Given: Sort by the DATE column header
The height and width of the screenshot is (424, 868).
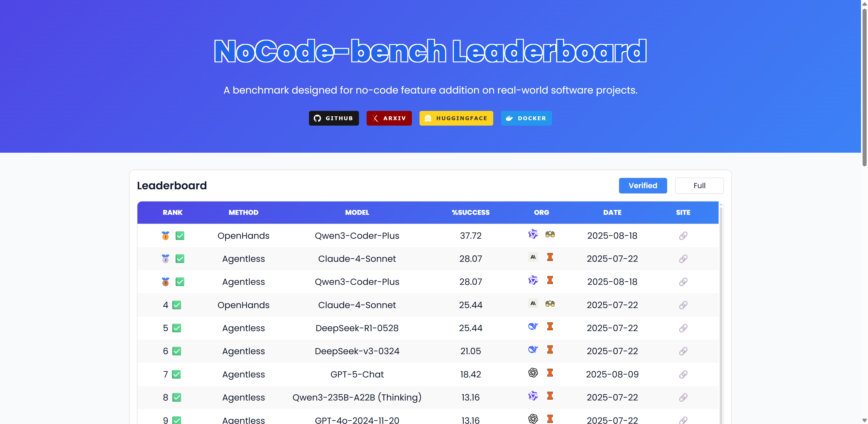Looking at the screenshot, I should pyautogui.click(x=612, y=213).
